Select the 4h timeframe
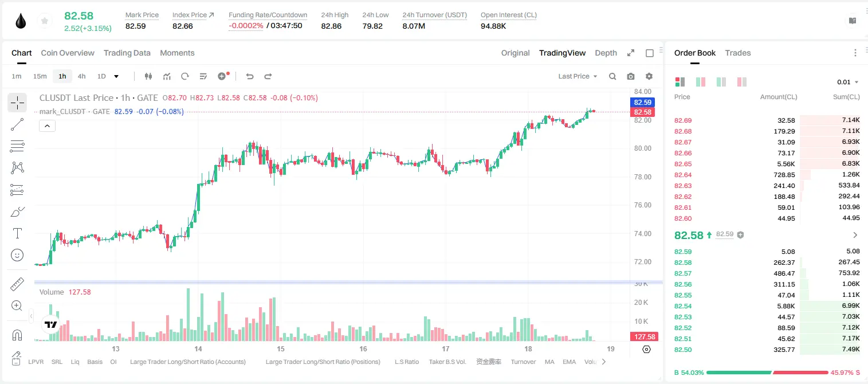The image size is (868, 384). [x=82, y=76]
